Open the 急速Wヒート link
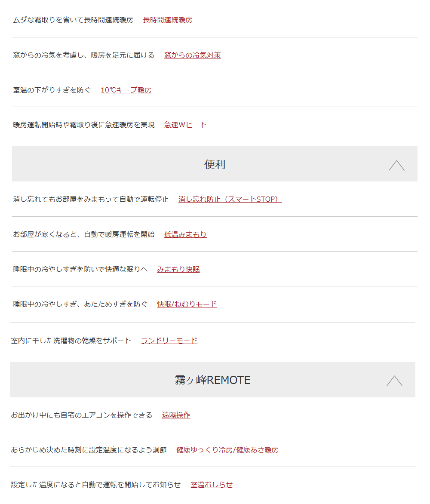Viewport: 430px width, 504px height. tap(185, 125)
